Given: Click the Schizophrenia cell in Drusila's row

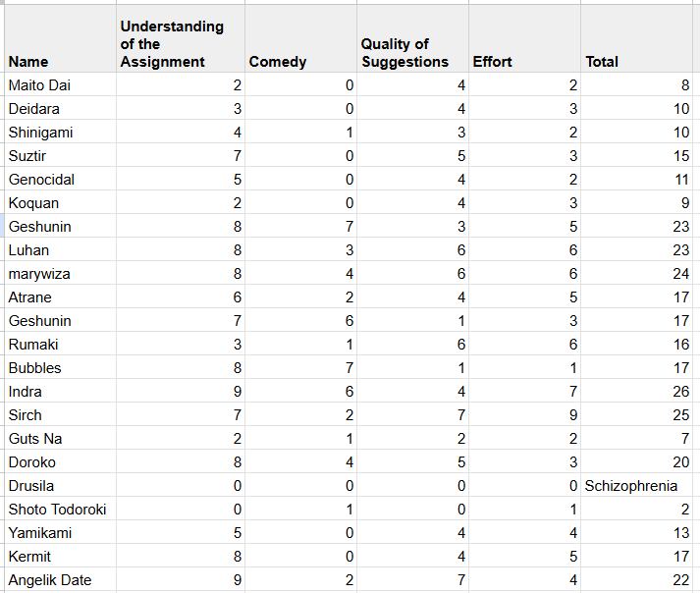Looking at the screenshot, I should 631,486.
